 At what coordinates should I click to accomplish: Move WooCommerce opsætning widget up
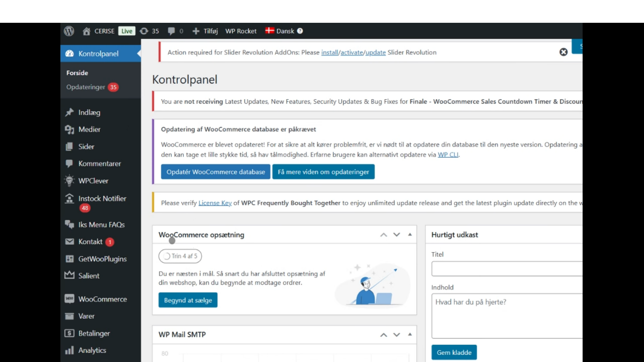coord(384,235)
